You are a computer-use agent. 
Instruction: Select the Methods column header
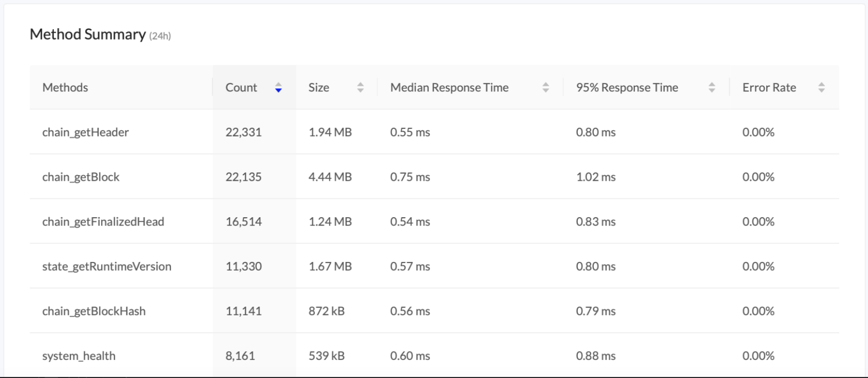point(65,88)
